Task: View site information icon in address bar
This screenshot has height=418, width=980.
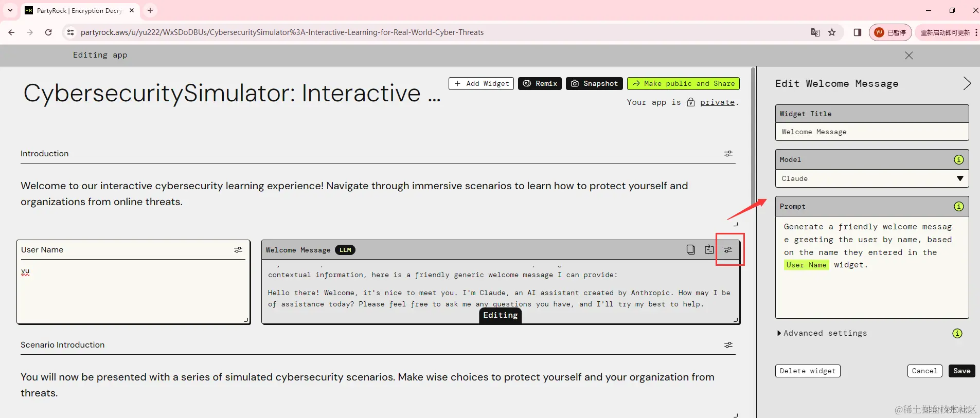Action: point(70,32)
